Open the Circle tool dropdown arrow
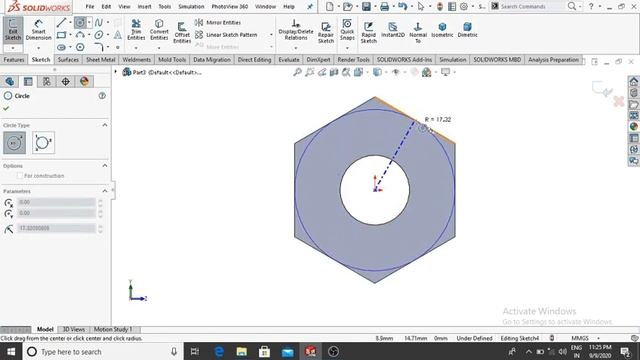 coord(89,22)
